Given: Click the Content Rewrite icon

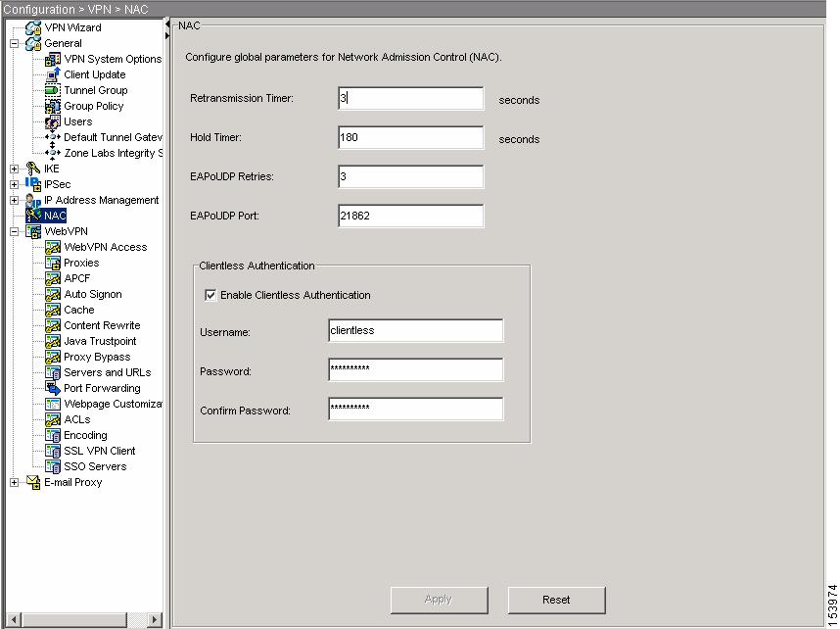Looking at the screenshot, I should click(53, 325).
